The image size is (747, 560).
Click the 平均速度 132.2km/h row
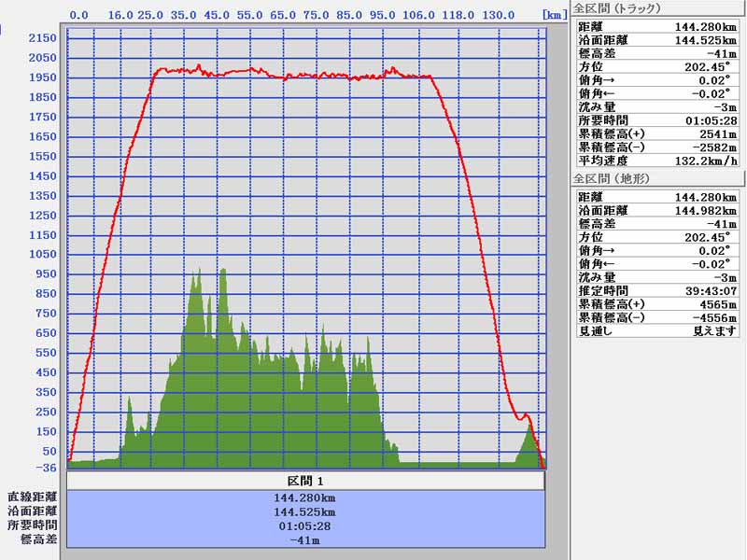click(x=657, y=161)
